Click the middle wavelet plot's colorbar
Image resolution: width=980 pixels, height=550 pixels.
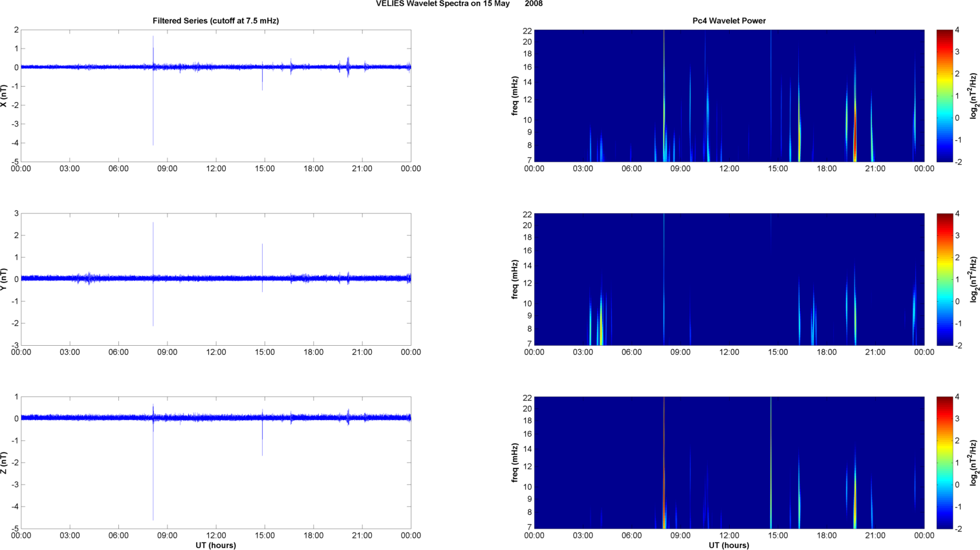[x=944, y=279]
